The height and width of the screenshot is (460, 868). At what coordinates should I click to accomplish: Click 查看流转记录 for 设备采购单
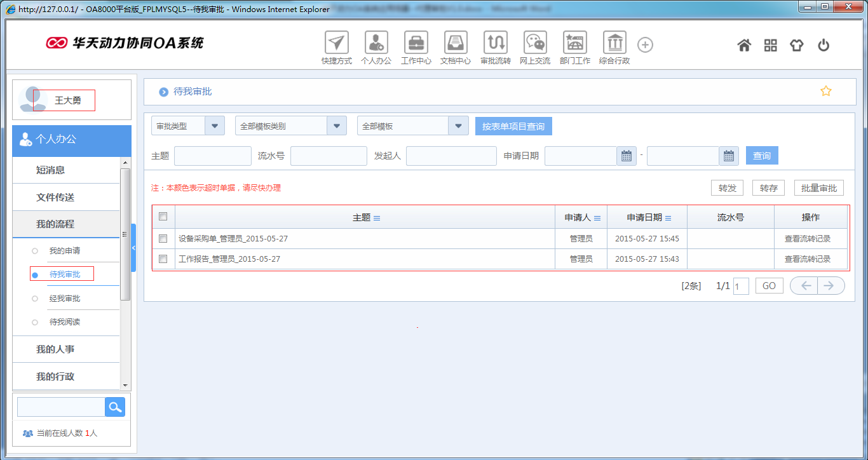click(x=807, y=239)
